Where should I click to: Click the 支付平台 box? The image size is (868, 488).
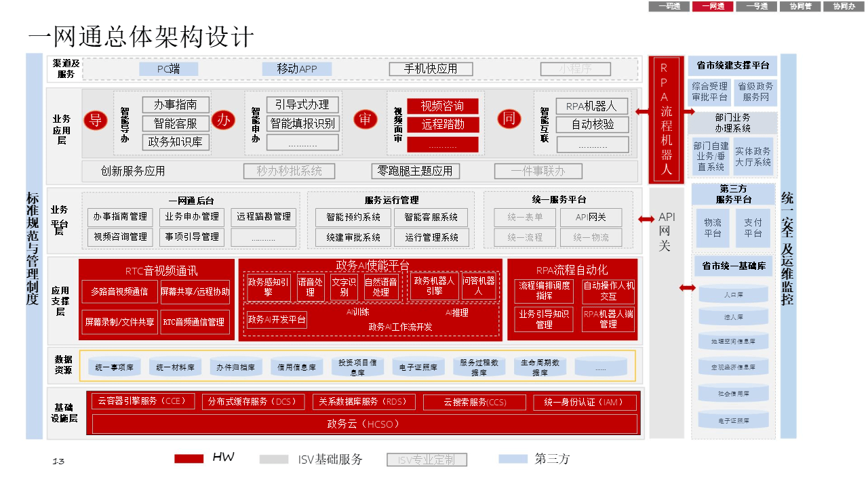click(x=753, y=228)
